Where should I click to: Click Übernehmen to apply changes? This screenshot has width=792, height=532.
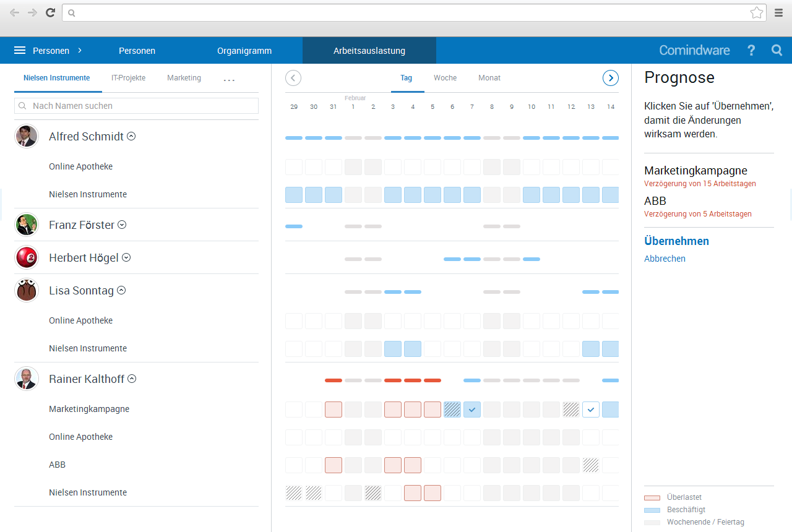(x=676, y=241)
